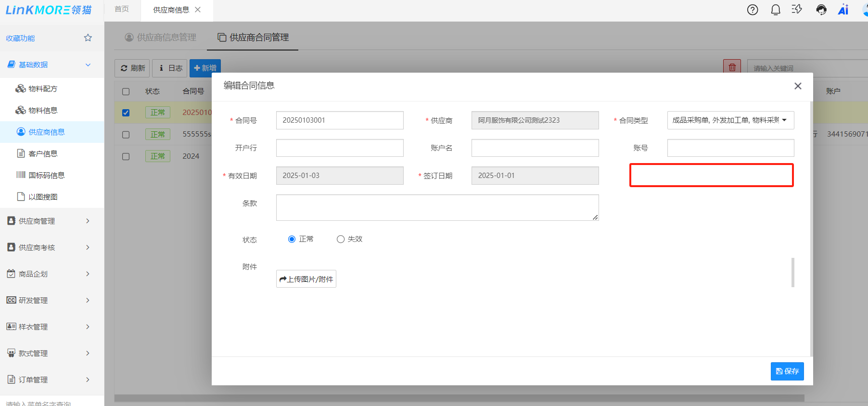The height and width of the screenshot is (406, 868).
Task: Expand the 样衣管理 menu
Action: click(x=88, y=327)
